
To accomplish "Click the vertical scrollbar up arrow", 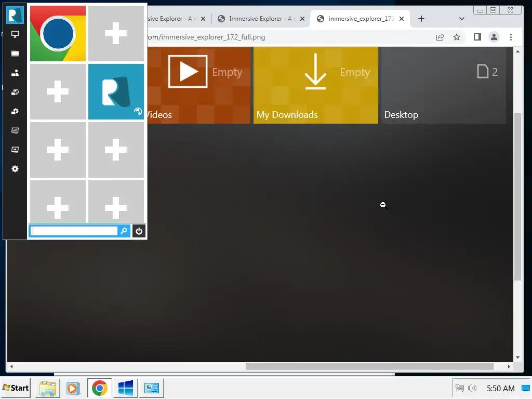I will 517,51.
